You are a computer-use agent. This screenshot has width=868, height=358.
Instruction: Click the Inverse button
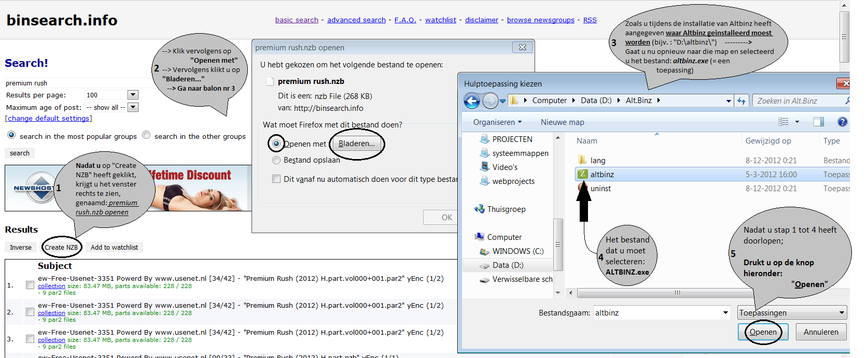coord(21,247)
